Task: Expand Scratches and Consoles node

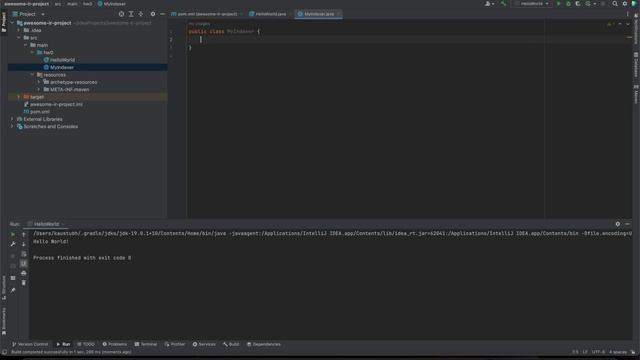Action: [12, 127]
